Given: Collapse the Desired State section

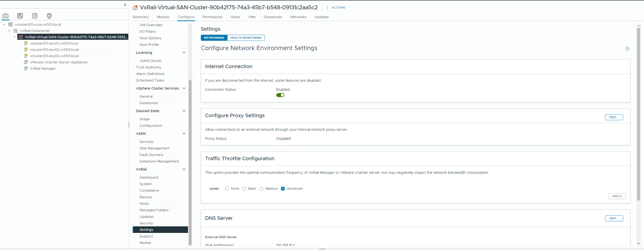Looking at the screenshot, I should 184,111.
